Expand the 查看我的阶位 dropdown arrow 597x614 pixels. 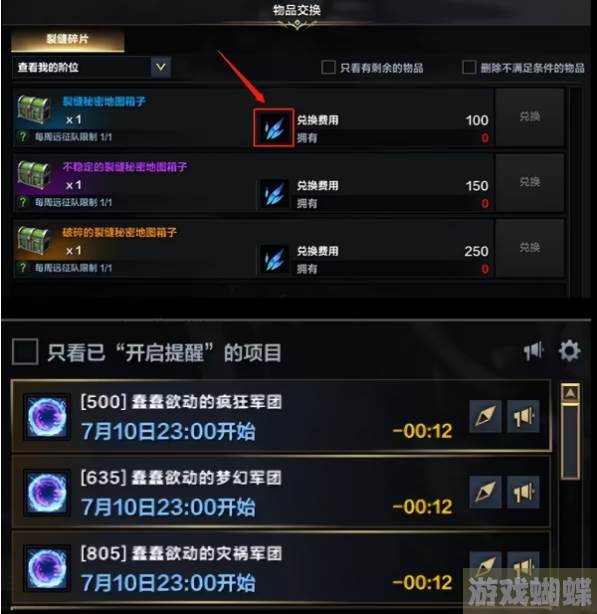(x=161, y=67)
